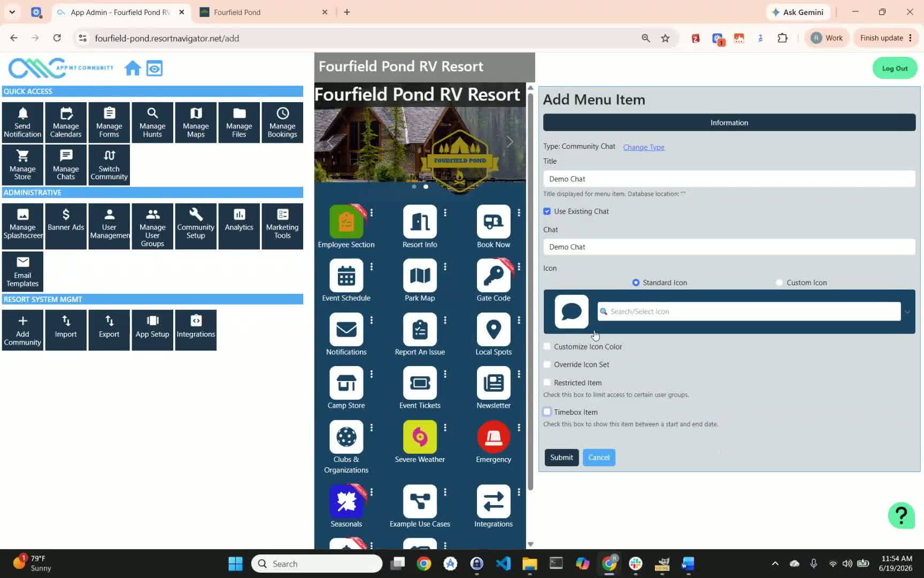The height and width of the screenshot is (578, 924).
Task: Open the Analytics admin tile
Action: tap(239, 226)
